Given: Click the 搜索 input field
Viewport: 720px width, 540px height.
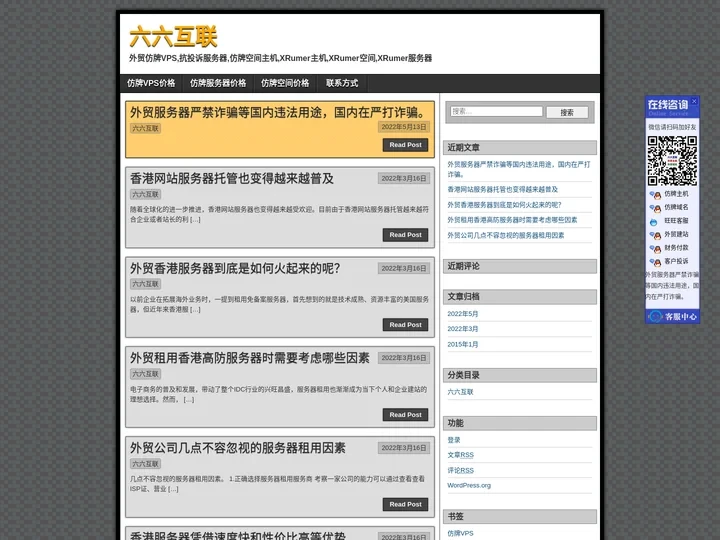Looking at the screenshot, I should pyautogui.click(x=496, y=112).
